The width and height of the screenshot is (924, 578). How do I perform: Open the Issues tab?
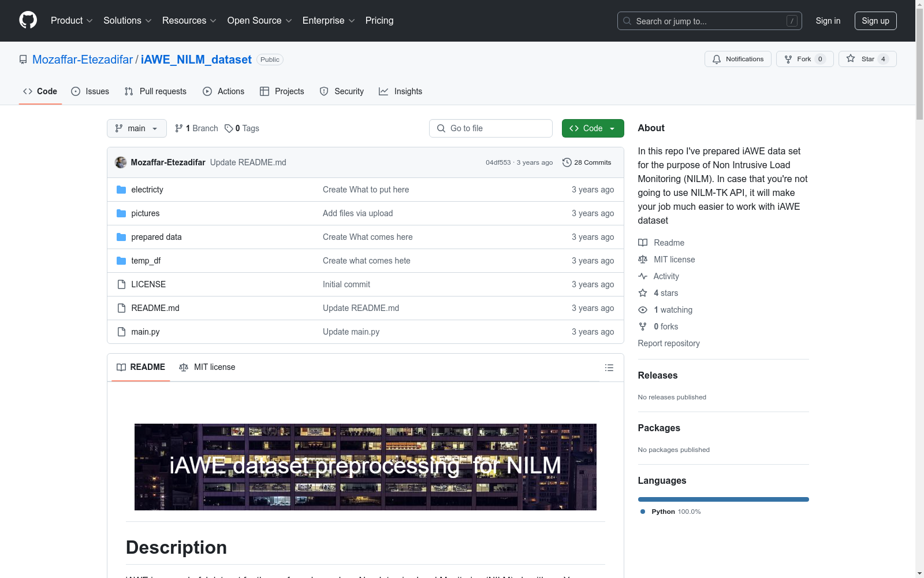90,91
